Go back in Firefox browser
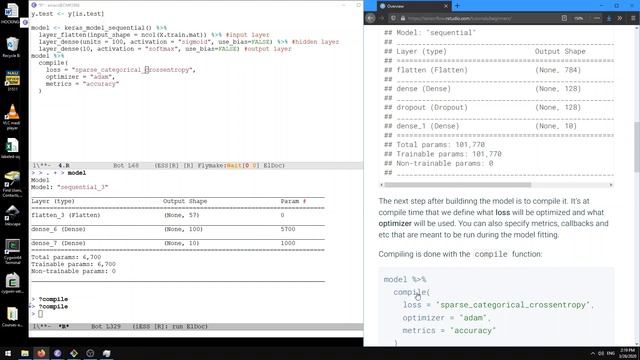640x360 pixels. click(371, 18)
